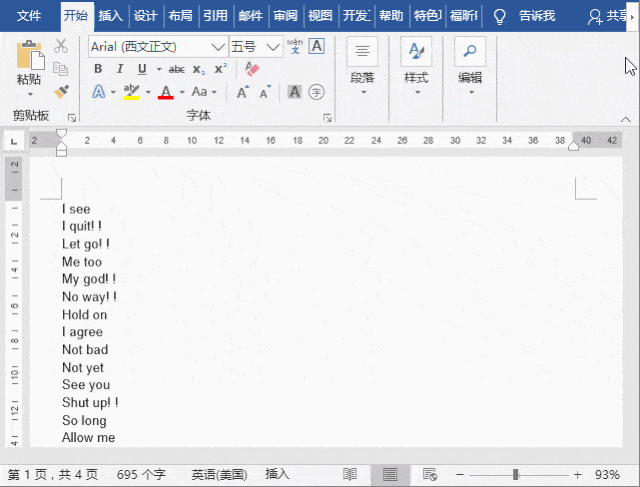Image resolution: width=640 pixels, height=487 pixels.
Task: Click the zoom in plus button
Action: click(x=578, y=474)
